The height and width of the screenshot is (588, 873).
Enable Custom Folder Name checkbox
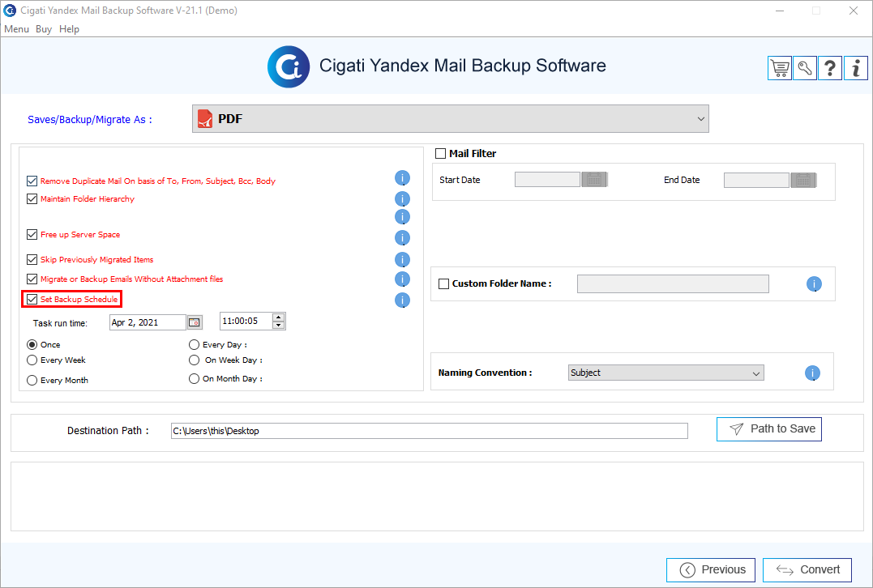tap(443, 283)
